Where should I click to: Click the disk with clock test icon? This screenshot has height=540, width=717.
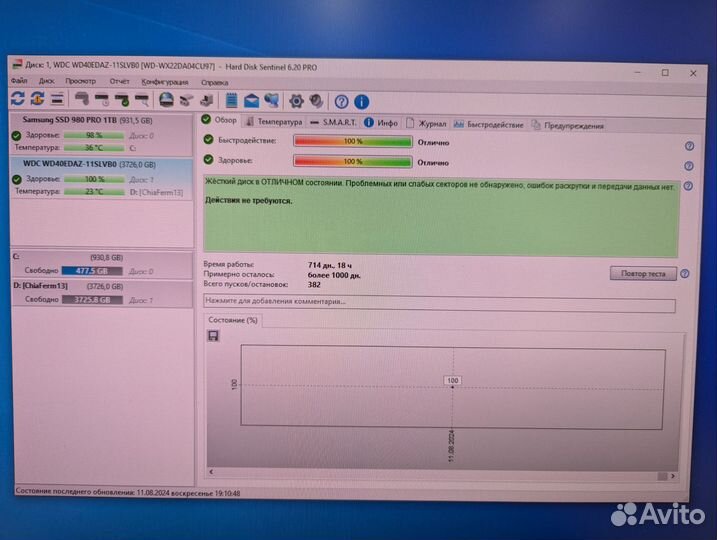pos(102,99)
